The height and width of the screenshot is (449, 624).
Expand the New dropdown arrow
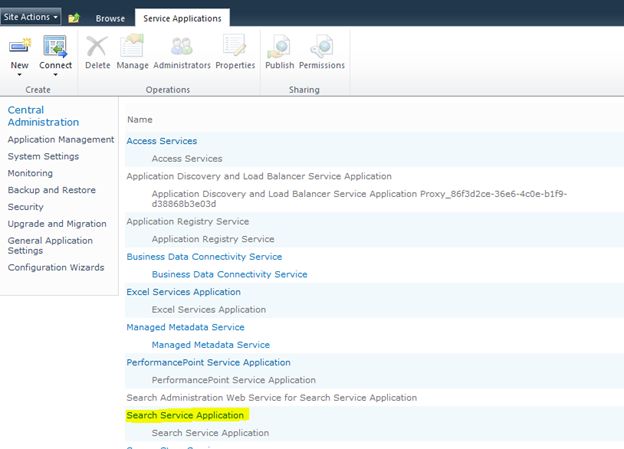point(20,75)
